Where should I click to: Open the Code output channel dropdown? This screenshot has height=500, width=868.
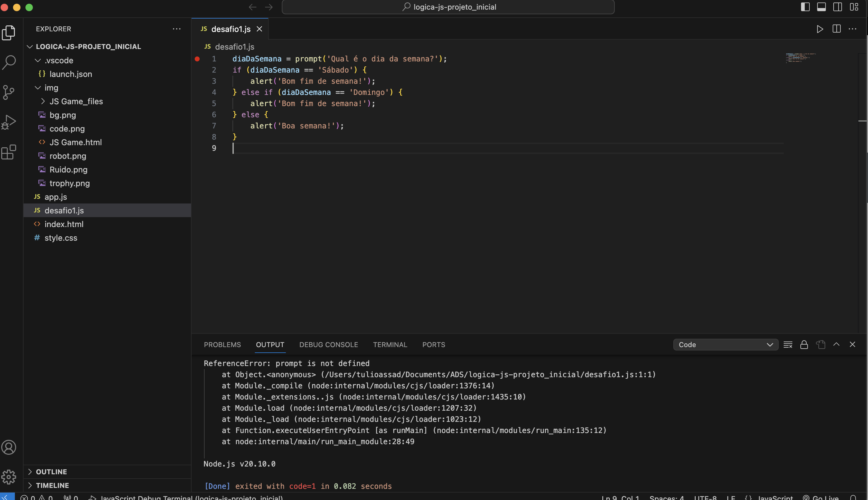pyautogui.click(x=726, y=344)
